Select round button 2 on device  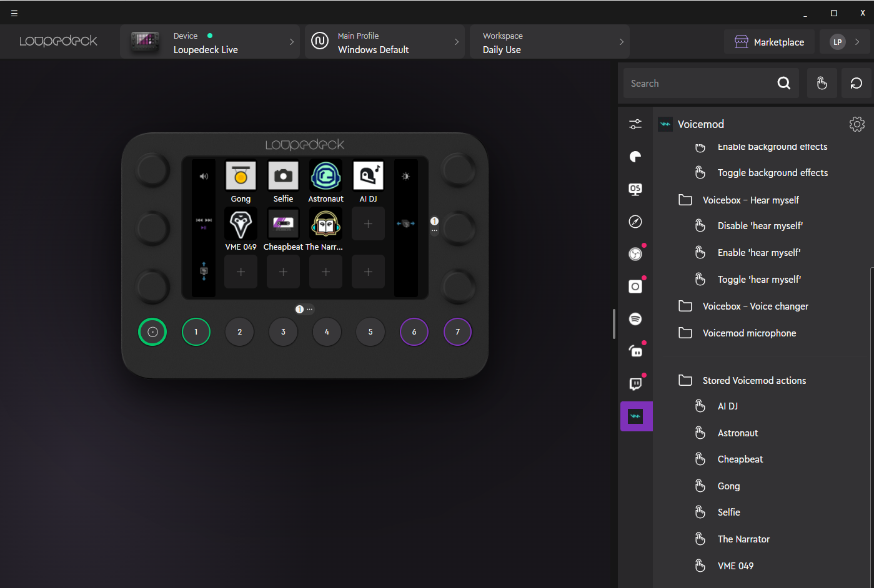[239, 332]
